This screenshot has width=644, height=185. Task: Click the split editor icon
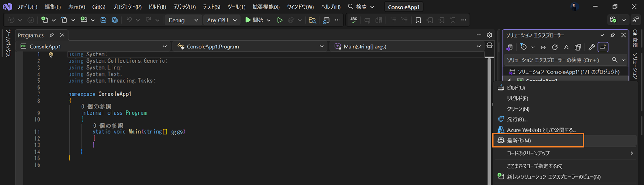[x=489, y=46]
